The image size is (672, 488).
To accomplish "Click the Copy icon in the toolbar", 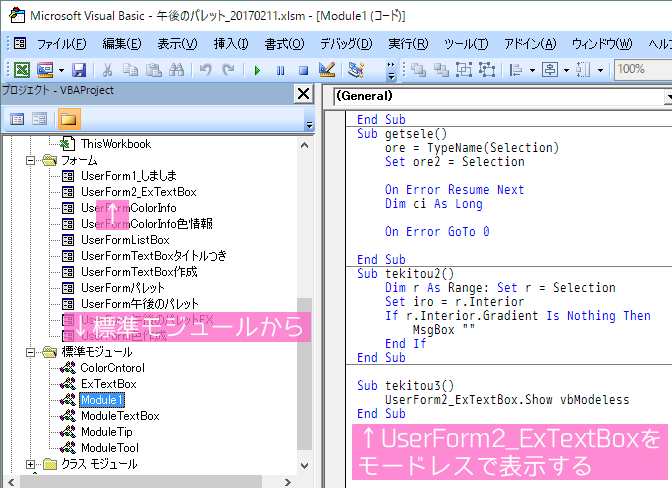I will pyautogui.click(x=130, y=69).
